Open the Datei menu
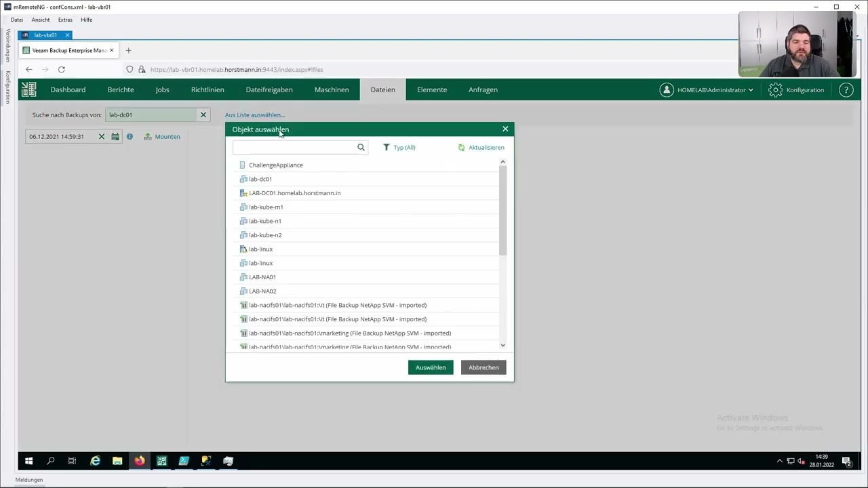Screen dimensions: 868x488 (17, 20)
